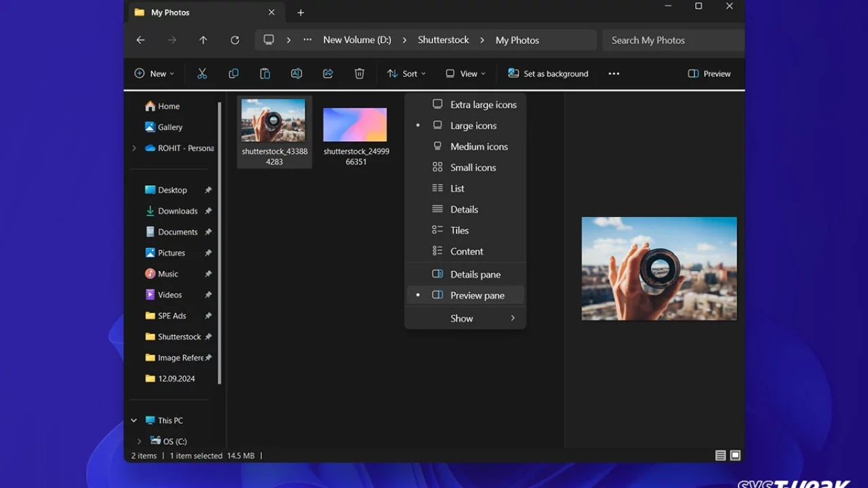Image resolution: width=868 pixels, height=488 pixels.
Task: Switch to large thumbnails view icon in status bar
Action: tap(735, 455)
